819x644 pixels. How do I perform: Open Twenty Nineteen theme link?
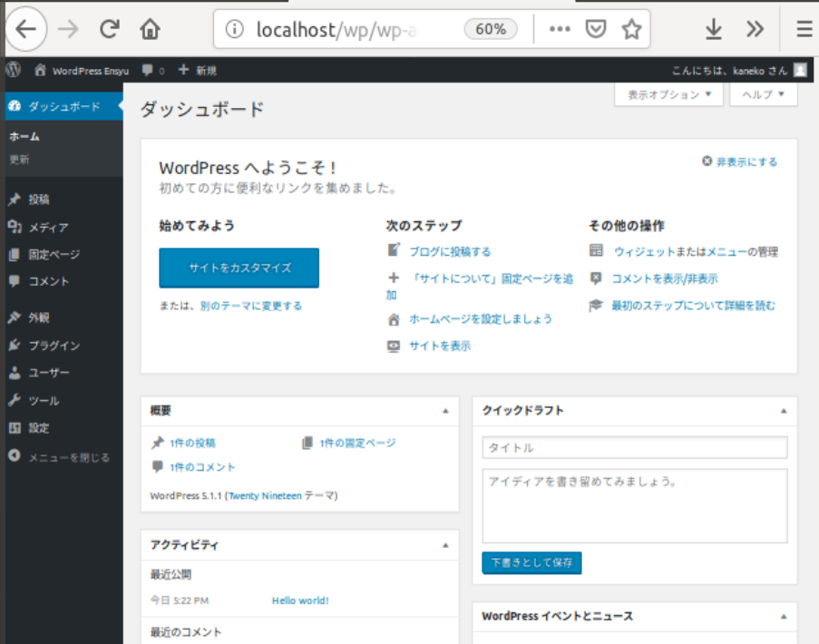pos(265,495)
